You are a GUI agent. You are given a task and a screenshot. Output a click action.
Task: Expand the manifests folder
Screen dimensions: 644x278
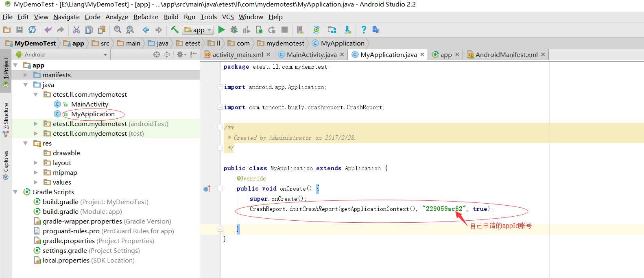pyautogui.click(x=26, y=75)
